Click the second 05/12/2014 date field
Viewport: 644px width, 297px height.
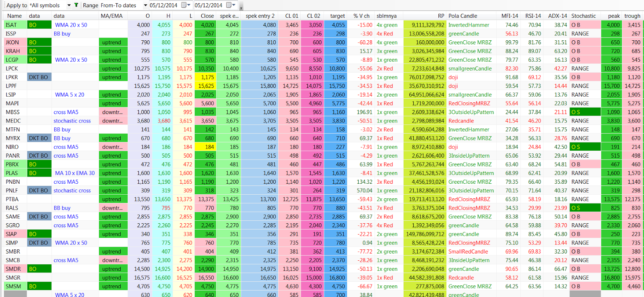(208, 5)
